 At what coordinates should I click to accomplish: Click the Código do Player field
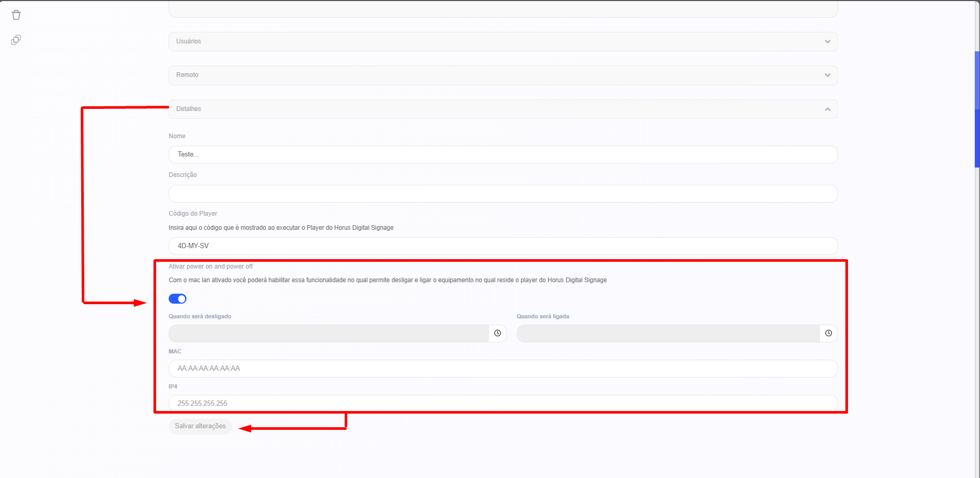point(503,246)
